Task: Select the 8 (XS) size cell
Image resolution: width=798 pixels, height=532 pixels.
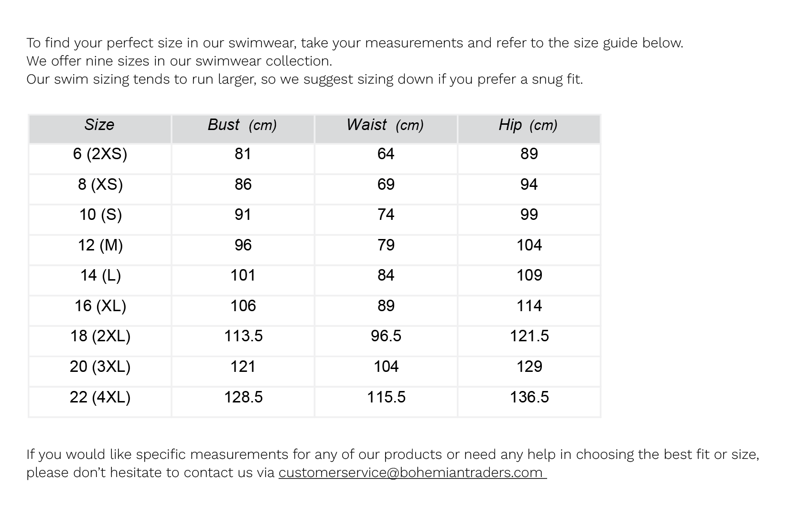Action: click(100, 185)
